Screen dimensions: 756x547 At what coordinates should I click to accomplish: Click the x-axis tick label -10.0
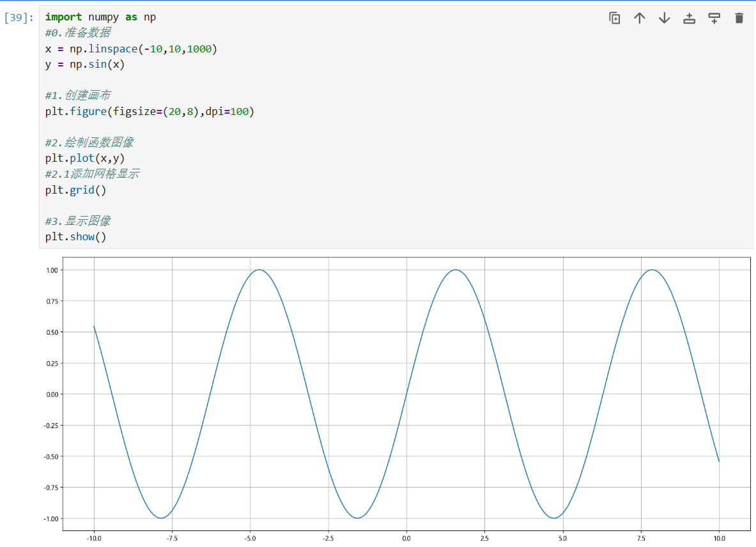(94, 538)
